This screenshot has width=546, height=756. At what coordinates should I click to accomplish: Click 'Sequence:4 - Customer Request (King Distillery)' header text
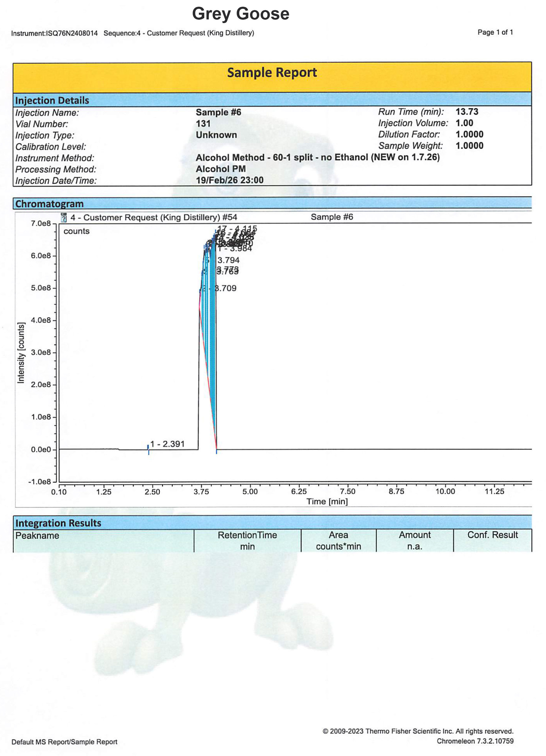tap(179, 33)
